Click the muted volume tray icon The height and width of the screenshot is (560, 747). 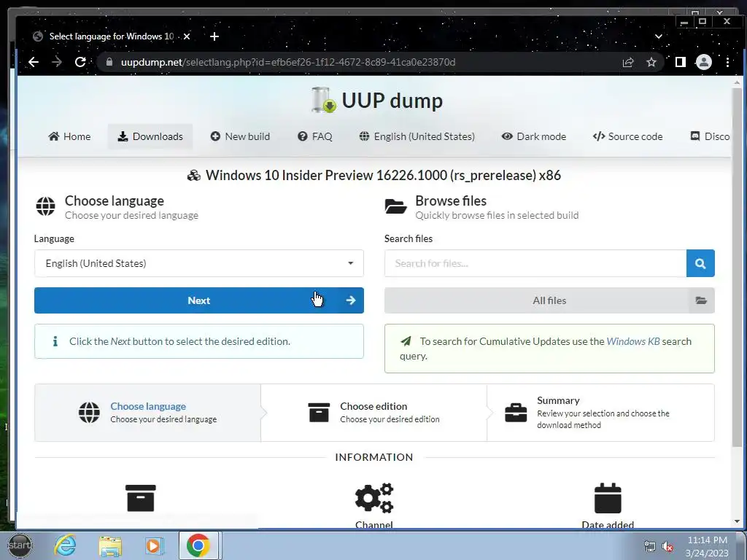click(x=667, y=547)
